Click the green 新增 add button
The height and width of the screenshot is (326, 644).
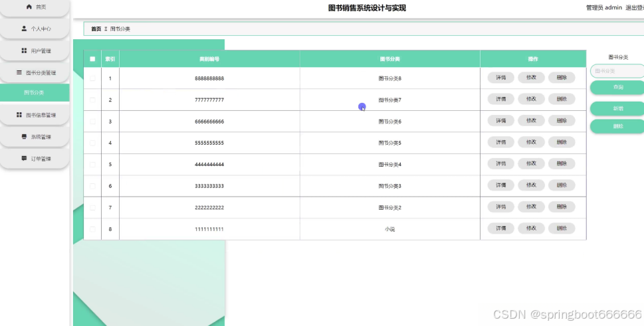[x=617, y=109]
